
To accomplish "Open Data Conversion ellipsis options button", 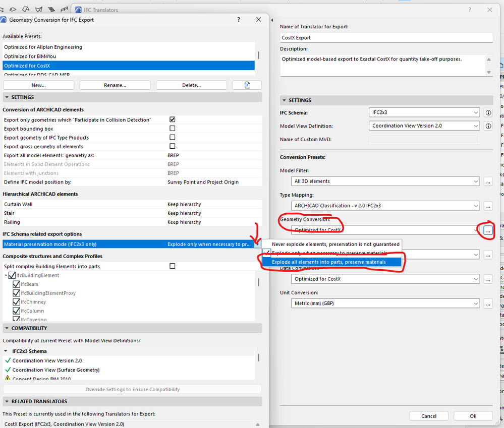I will (488, 279).
